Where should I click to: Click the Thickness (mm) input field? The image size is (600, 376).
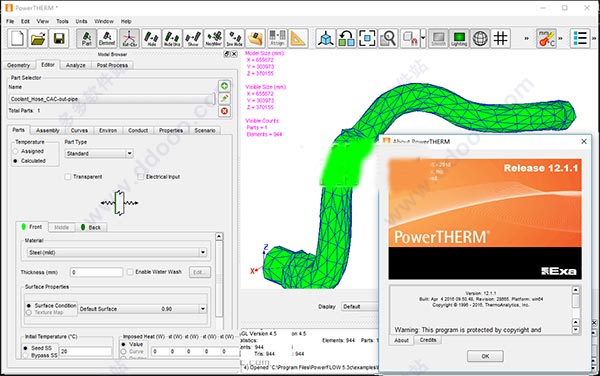[96, 272]
